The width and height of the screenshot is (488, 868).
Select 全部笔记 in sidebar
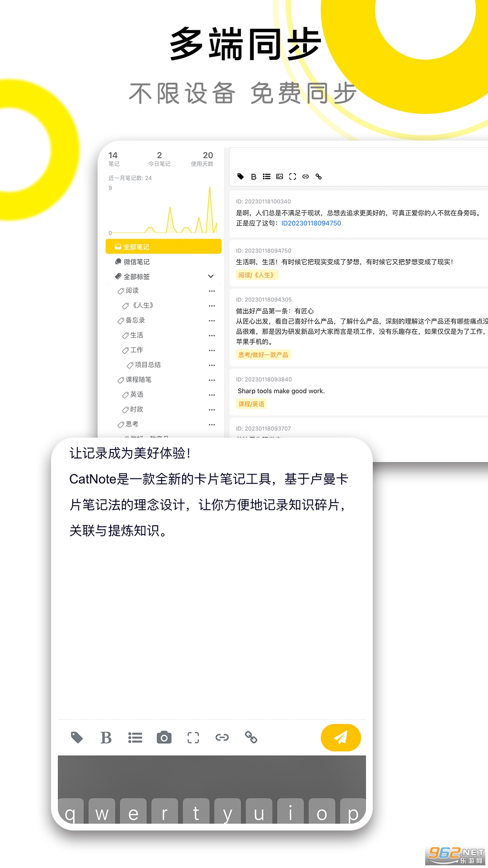point(164,247)
